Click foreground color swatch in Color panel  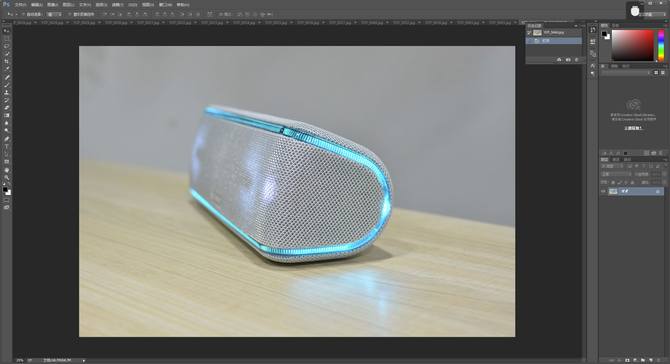[605, 34]
